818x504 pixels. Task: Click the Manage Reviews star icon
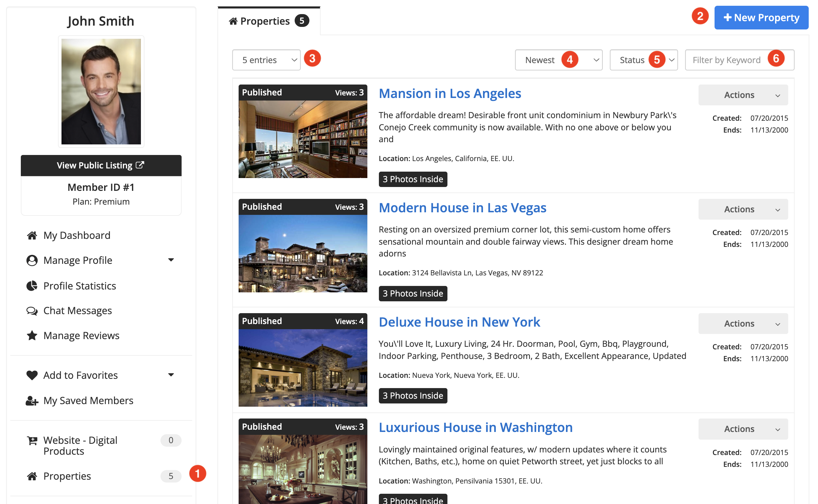32,336
